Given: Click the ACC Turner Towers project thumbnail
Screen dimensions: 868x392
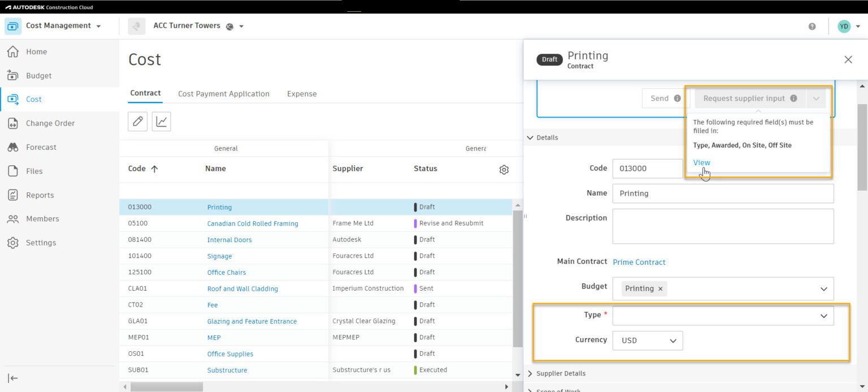Looking at the screenshot, I should coord(137,26).
